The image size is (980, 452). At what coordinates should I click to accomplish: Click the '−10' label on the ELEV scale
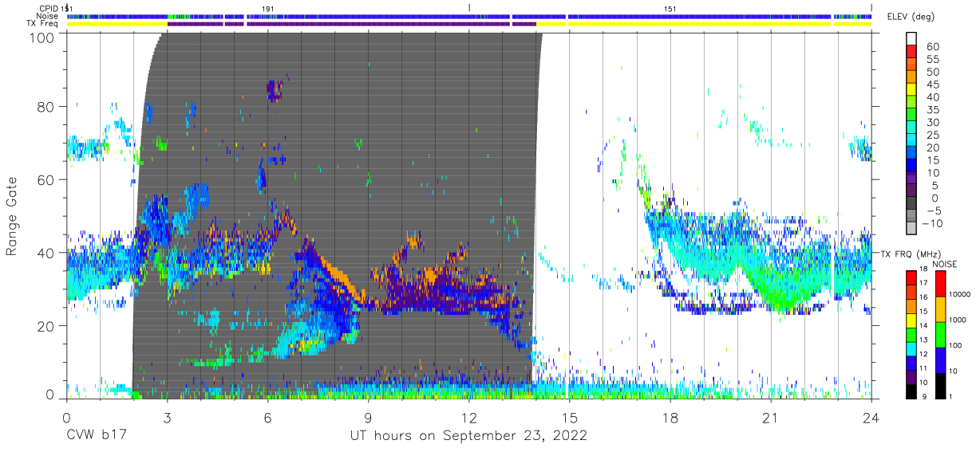point(932,223)
